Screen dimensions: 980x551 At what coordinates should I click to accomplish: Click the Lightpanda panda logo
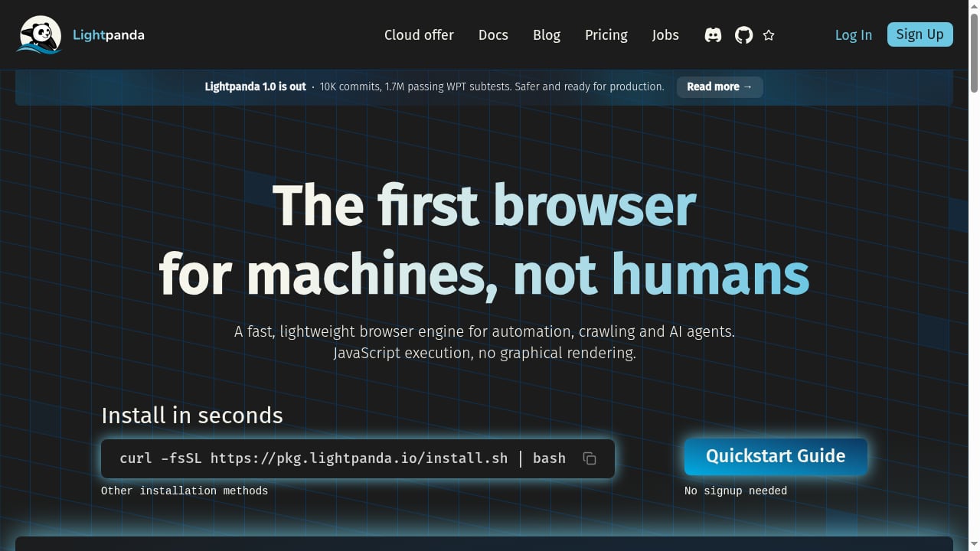point(39,35)
